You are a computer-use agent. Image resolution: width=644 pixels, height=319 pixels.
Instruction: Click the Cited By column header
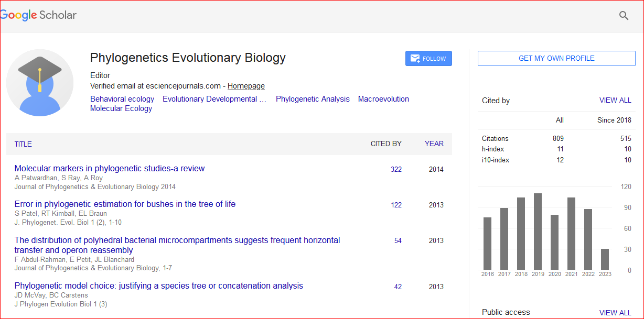(x=386, y=144)
